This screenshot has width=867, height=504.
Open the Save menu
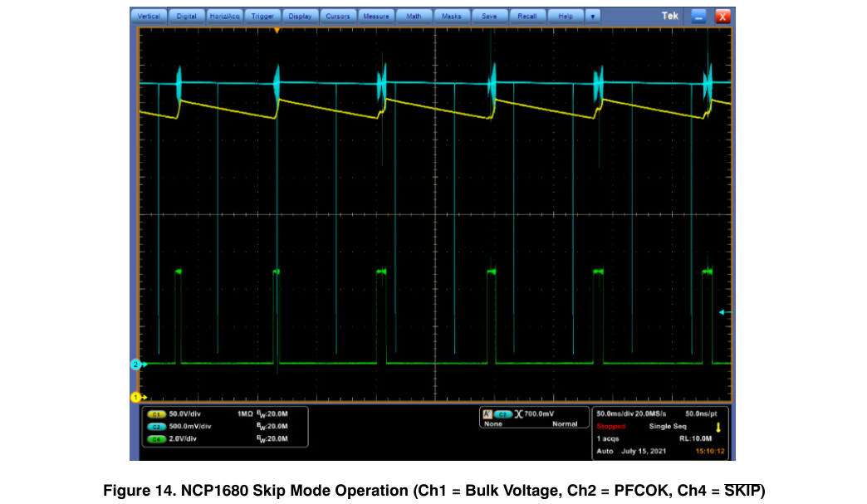click(489, 16)
